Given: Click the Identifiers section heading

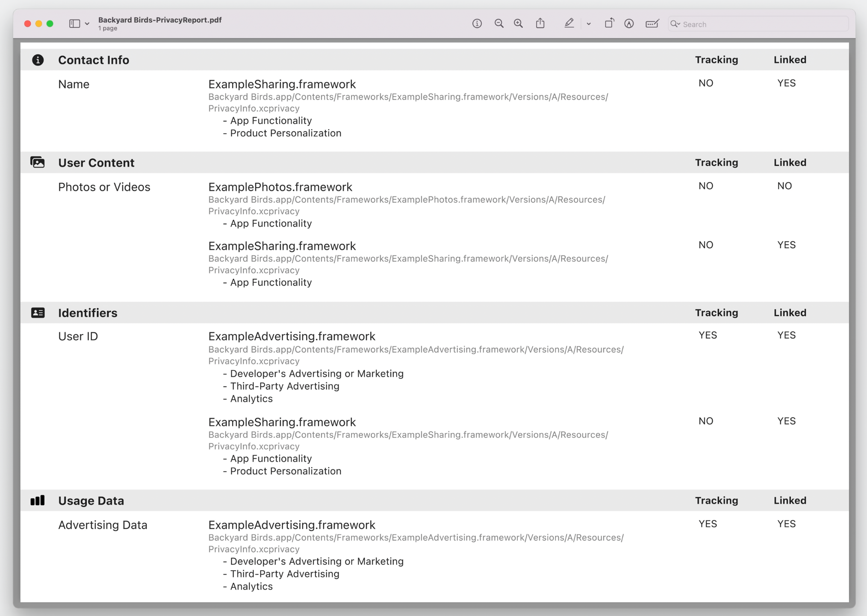Looking at the screenshot, I should [88, 313].
